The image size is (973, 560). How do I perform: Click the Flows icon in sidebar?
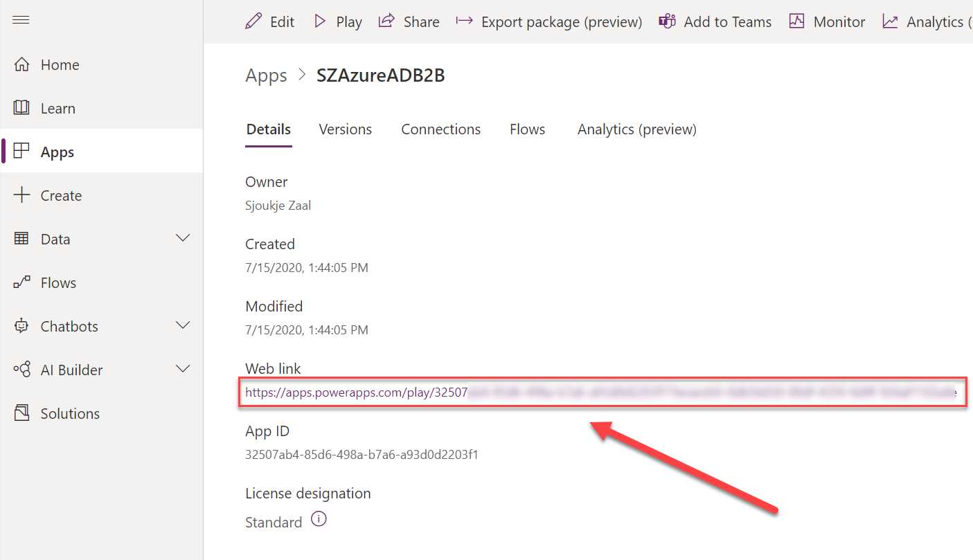21,282
